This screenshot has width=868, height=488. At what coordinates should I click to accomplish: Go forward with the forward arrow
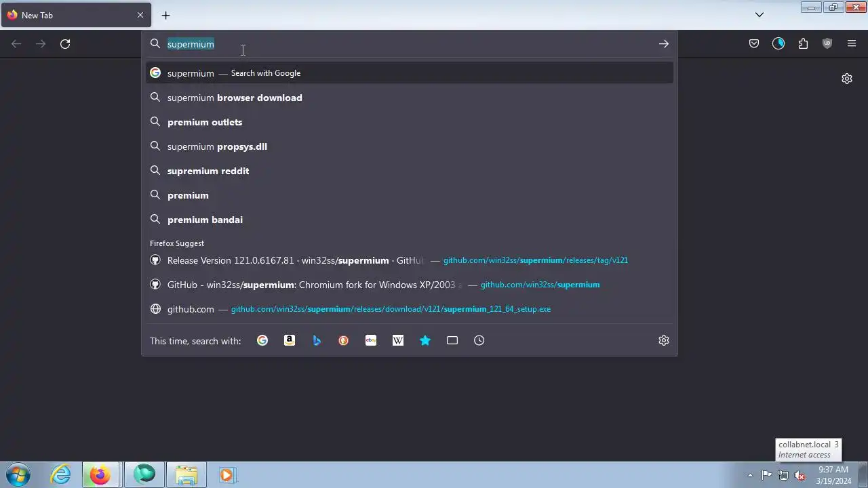tap(41, 44)
